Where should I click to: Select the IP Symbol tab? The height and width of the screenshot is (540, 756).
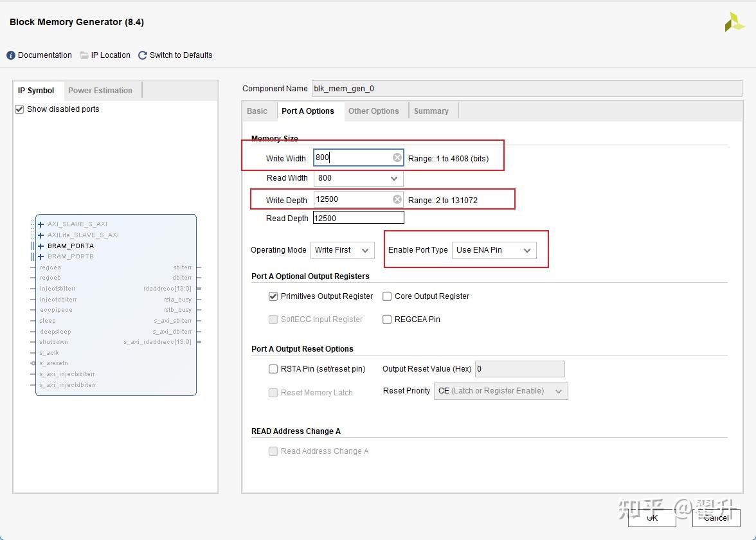click(36, 91)
